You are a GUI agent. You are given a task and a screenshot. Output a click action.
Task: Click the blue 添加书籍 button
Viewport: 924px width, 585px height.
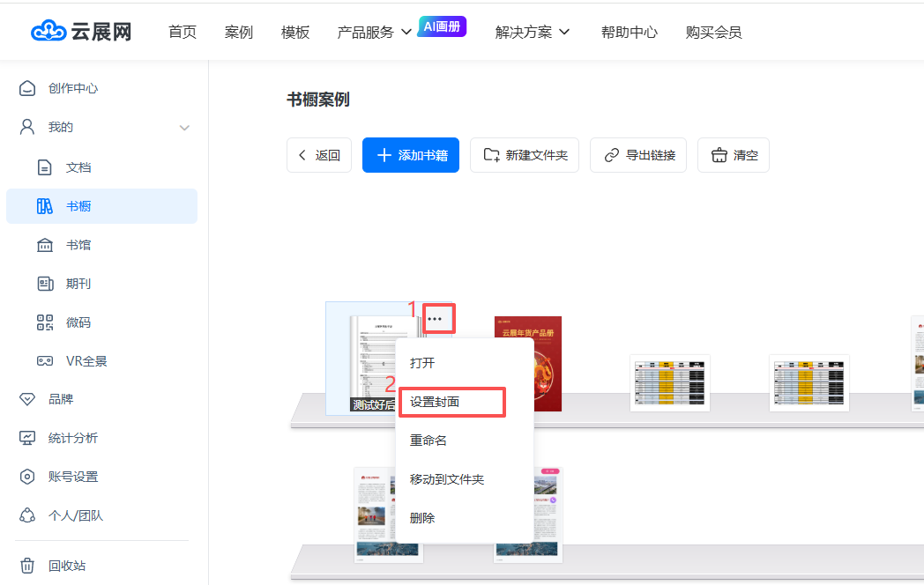[x=411, y=155]
